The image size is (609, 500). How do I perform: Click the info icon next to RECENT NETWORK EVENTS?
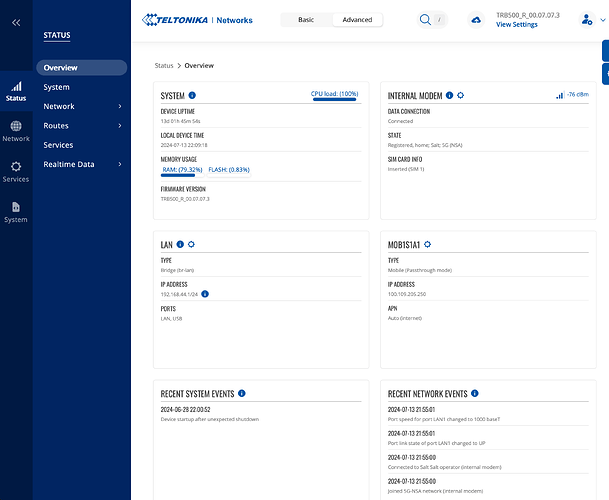[475, 393]
